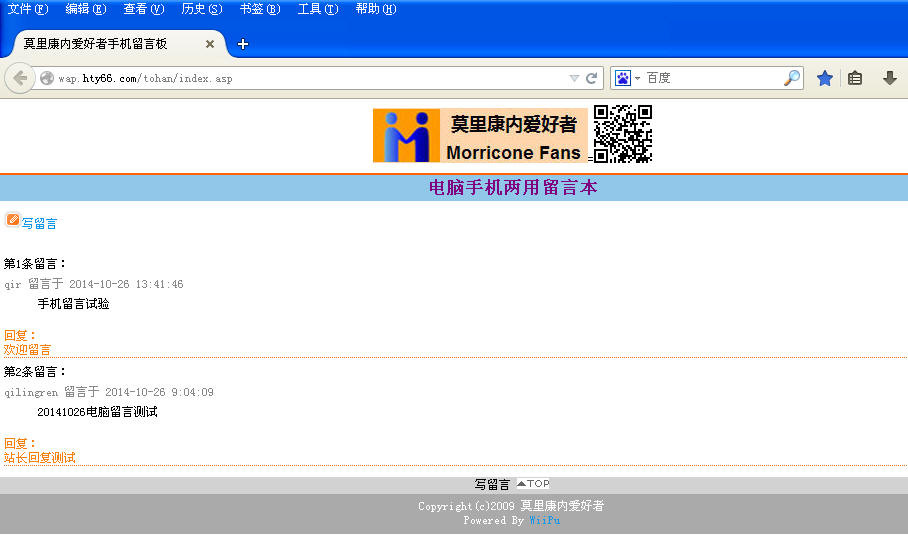Image resolution: width=908 pixels, height=556 pixels.
Task: Click the magnifier search icon
Action: (x=792, y=78)
